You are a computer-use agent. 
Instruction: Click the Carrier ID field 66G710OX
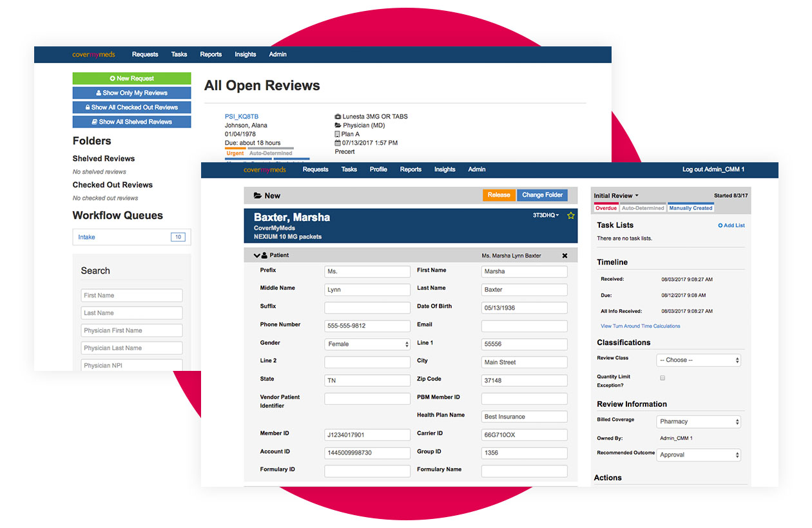coord(525,435)
